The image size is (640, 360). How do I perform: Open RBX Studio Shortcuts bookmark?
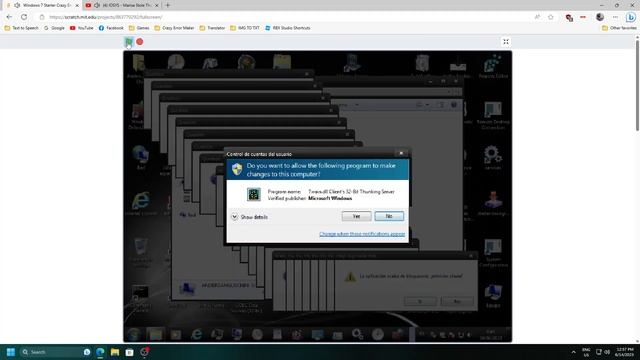[x=288, y=28]
